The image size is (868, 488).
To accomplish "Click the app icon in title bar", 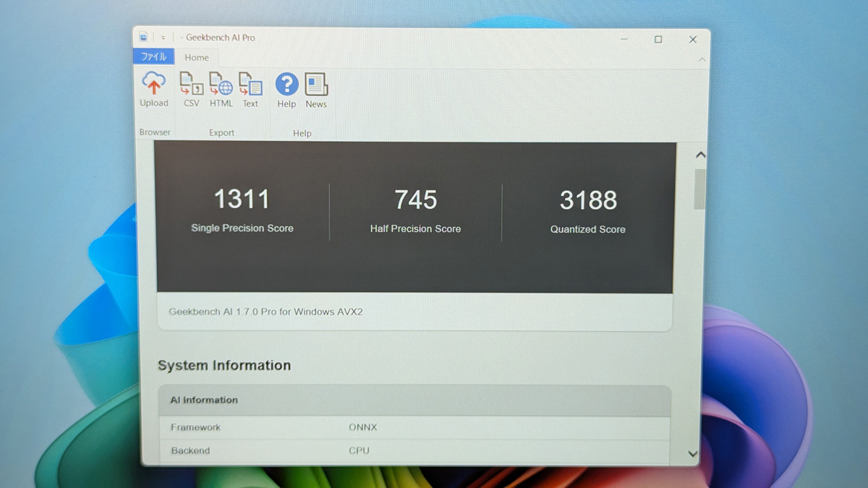I will pyautogui.click(x=144, y=37).
